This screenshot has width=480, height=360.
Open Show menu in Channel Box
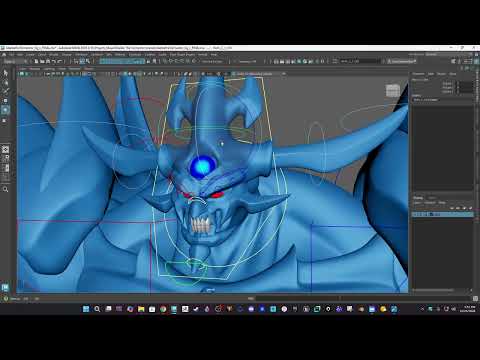click(452, 74)
